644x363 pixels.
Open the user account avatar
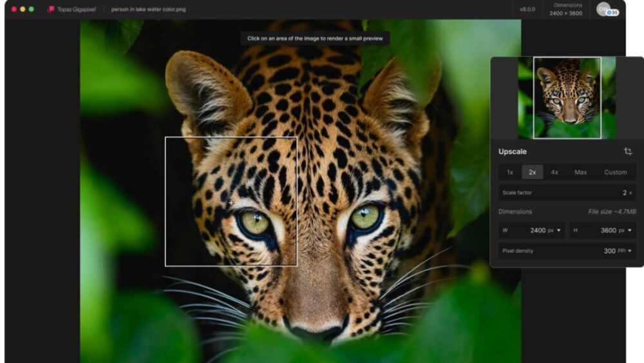point(602,8)
